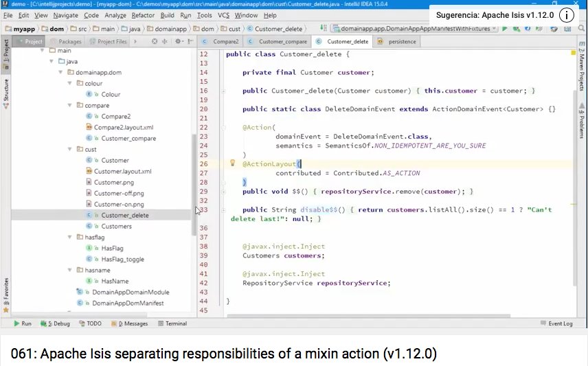Collapse the colour package
This screenshot has height=366, width=588.
tap(69, 83)
